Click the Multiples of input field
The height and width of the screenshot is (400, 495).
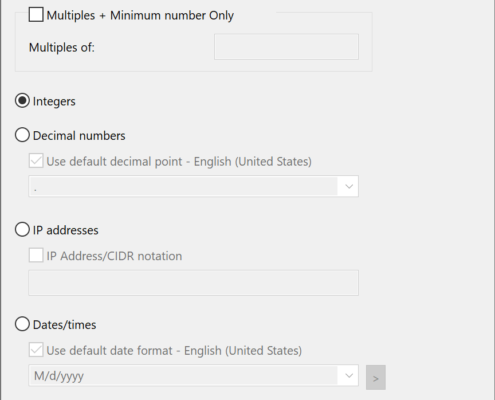(x=286, y=47)
